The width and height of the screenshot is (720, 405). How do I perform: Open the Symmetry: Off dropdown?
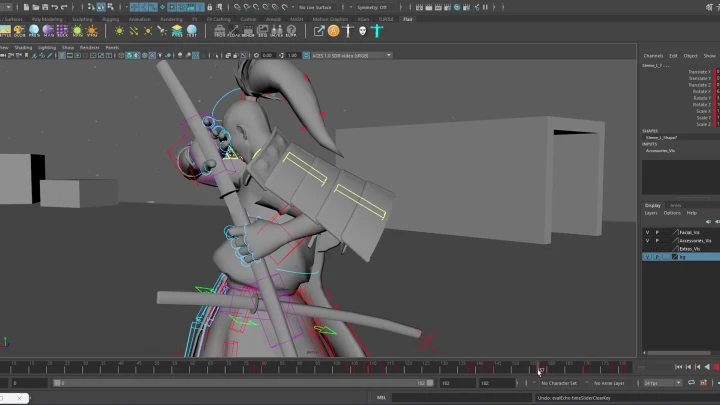375,7
